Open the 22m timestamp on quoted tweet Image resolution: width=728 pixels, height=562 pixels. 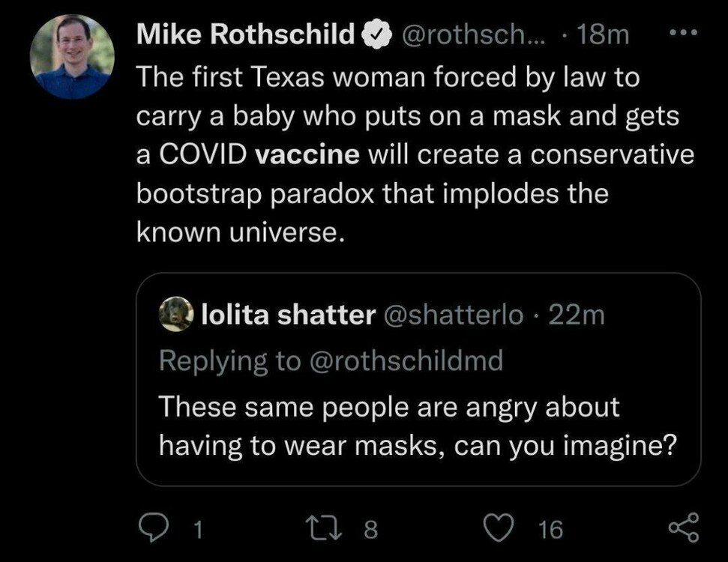577,316
